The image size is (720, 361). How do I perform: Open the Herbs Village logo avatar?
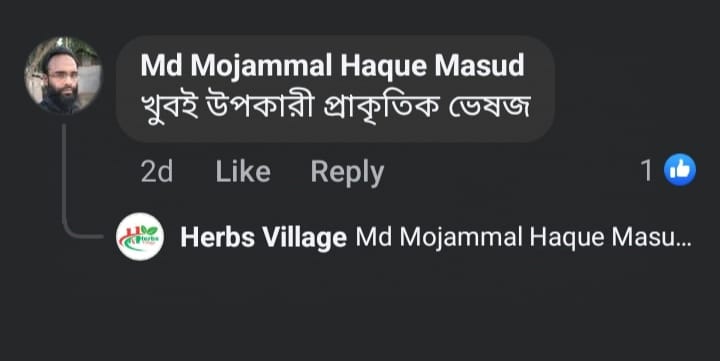[140, 237]
